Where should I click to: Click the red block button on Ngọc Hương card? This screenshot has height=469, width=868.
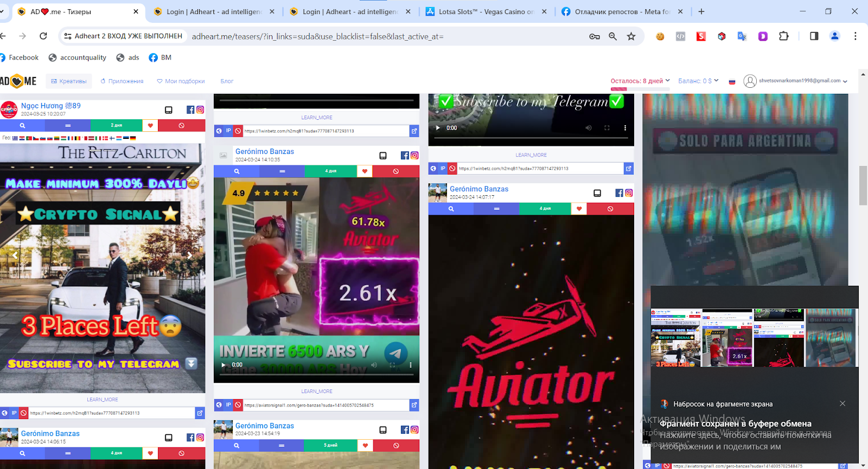(181, 125)
